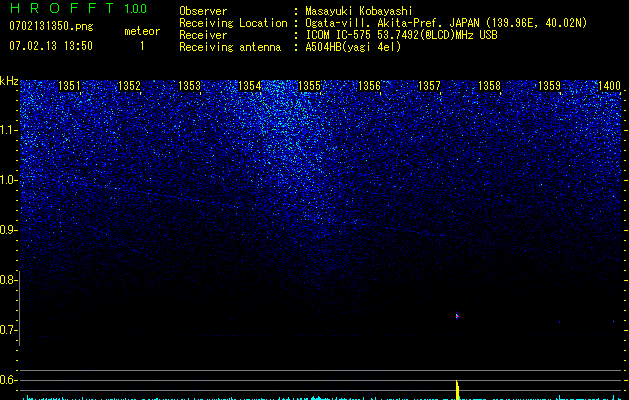
Task: Select the 0.7 kHz axis tick label
Action: pyautogui.click(x=9, y=330)
